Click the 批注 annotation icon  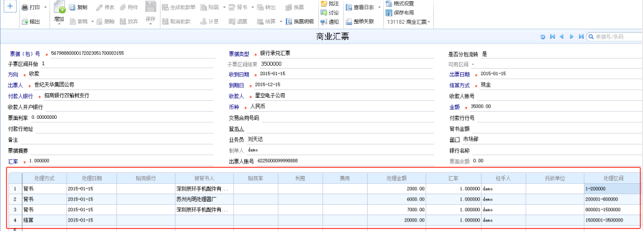click(324, 4)
